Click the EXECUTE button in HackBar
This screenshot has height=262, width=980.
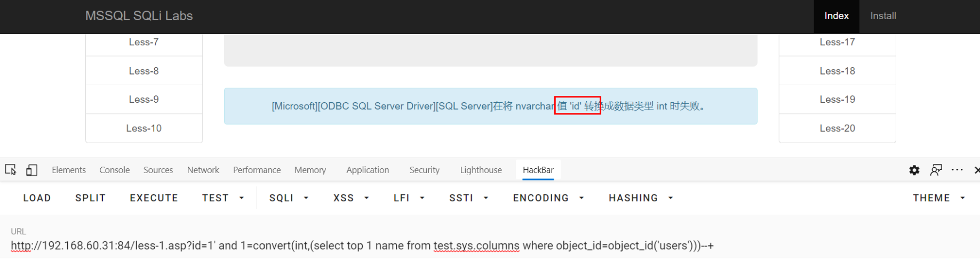(x=154, y=198)
